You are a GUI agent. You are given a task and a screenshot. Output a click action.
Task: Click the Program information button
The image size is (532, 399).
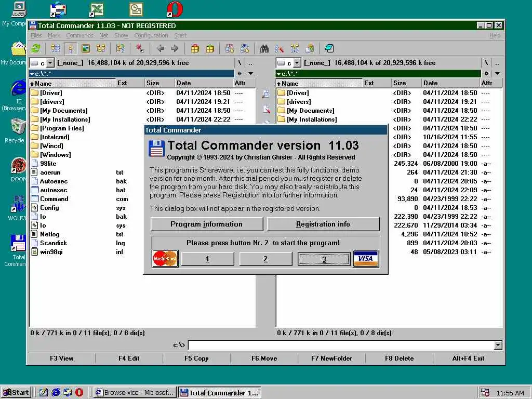pos(207,224)
